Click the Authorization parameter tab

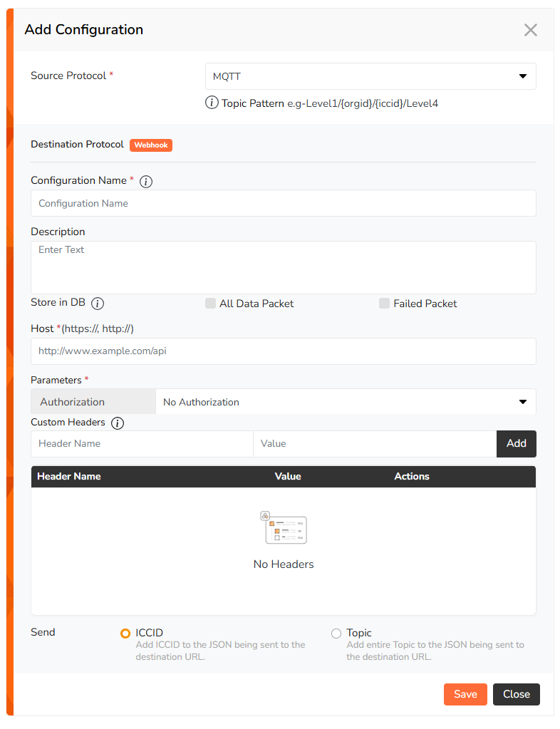93,402
